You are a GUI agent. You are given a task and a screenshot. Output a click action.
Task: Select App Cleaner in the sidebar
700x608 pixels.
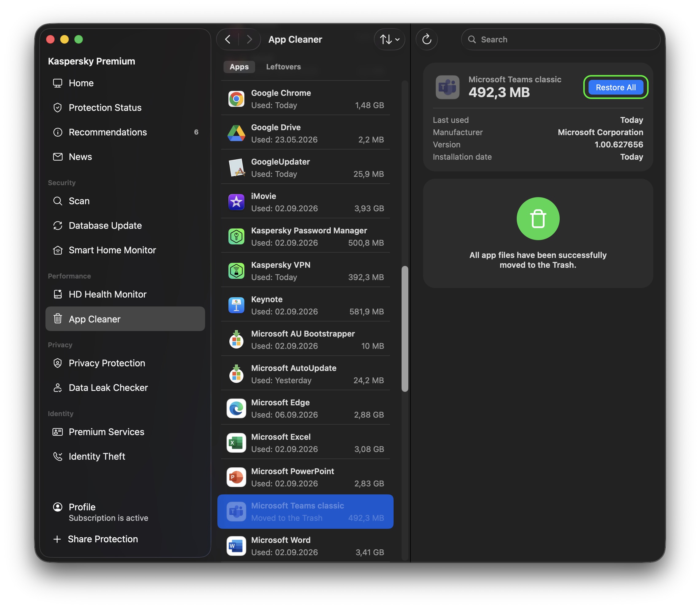[x=125, y=319]
